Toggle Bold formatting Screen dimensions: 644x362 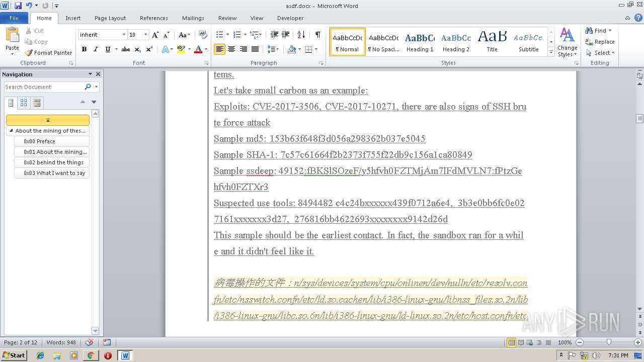click(x=84, y=49)
